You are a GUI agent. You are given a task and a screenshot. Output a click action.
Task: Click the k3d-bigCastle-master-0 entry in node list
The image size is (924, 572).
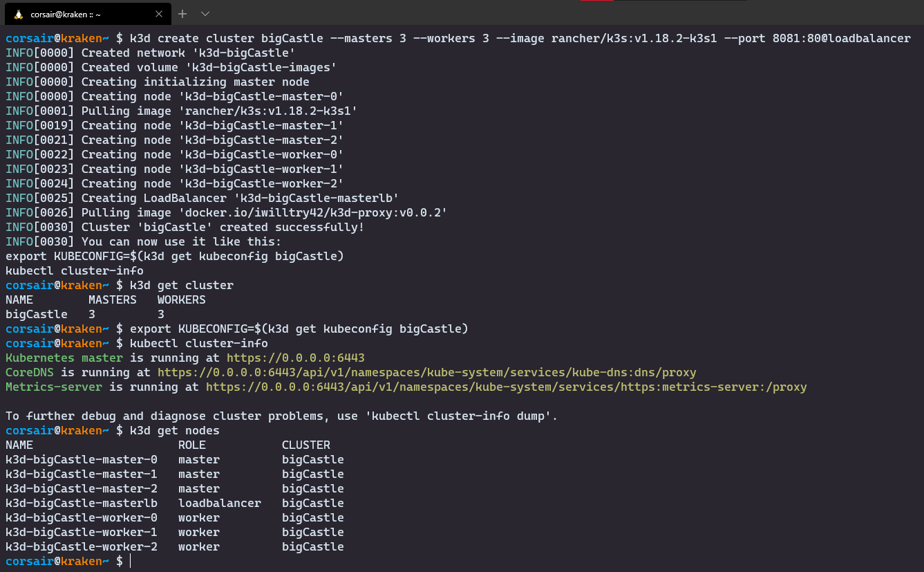pos(82,459)
